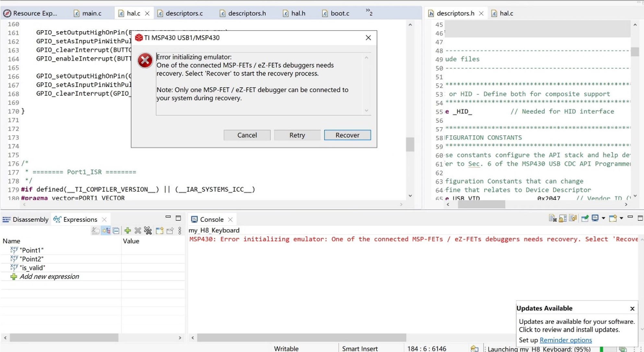Switch to the main.c editor tab
This screenshot has height=352, width=644.
click(x=88, y=13)
